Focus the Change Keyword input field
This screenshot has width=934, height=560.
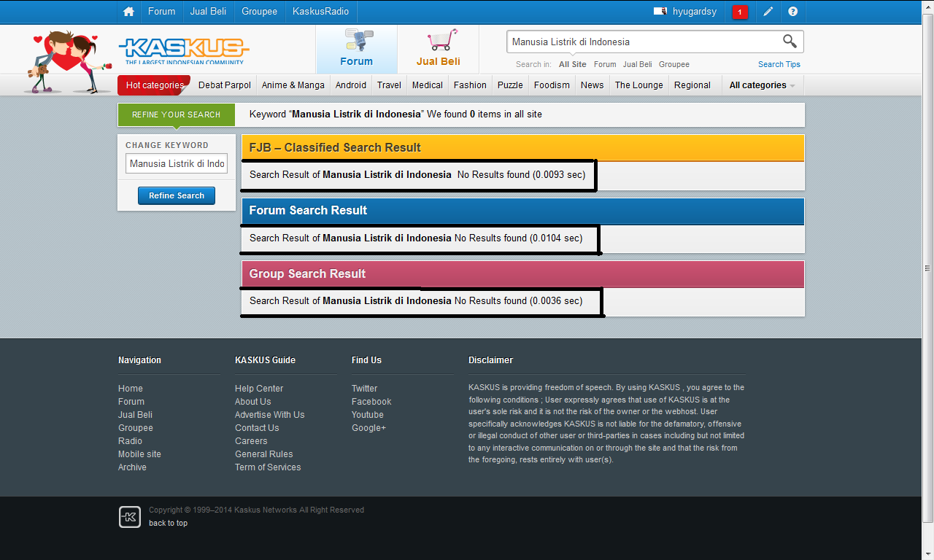[x=177, y=163]
